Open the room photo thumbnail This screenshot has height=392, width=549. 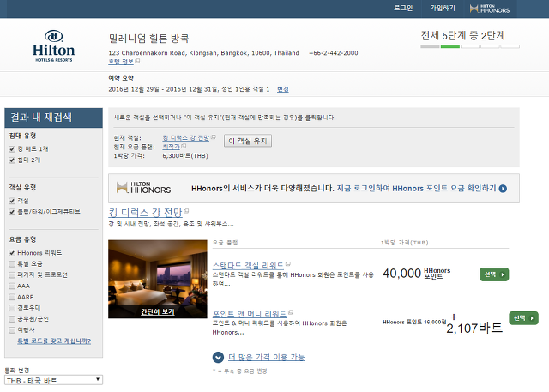pyautogui.click(x=158, y=279)
